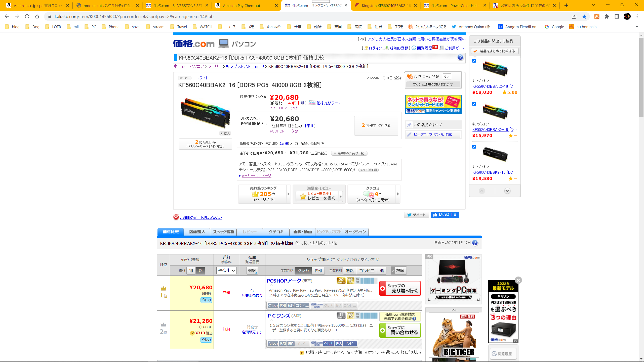Expand 売れ筋ランキング arrow
The height and width of the screenshot is (362, 644).
point(288,194)
